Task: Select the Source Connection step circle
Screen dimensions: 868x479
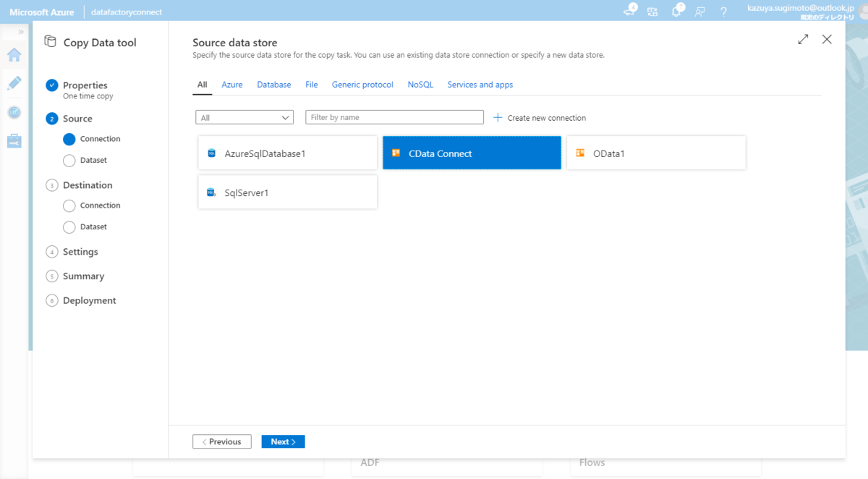Action: 69,139
